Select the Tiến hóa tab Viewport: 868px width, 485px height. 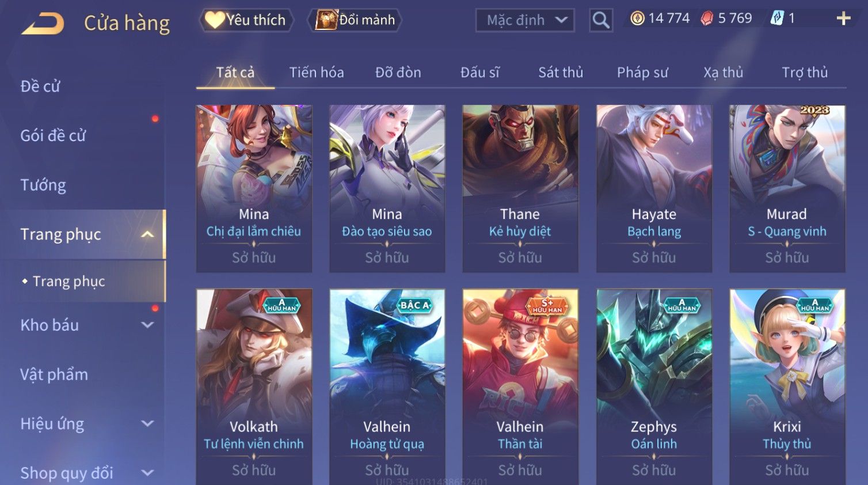(x=317, y=73)
